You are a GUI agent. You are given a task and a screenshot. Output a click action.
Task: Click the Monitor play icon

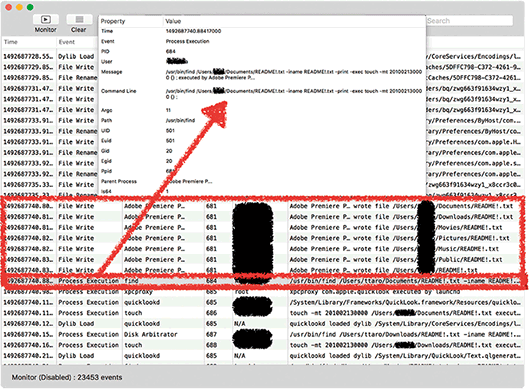pos(46,20)
